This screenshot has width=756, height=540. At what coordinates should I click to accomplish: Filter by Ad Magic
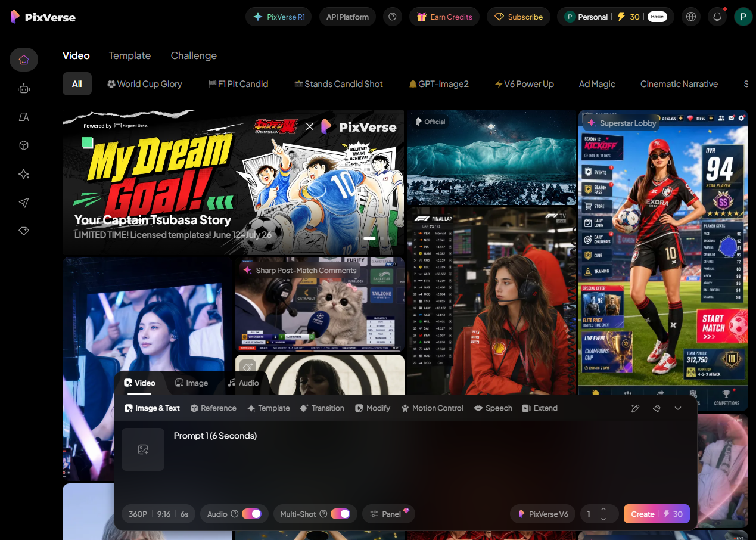tap(597, 84)
